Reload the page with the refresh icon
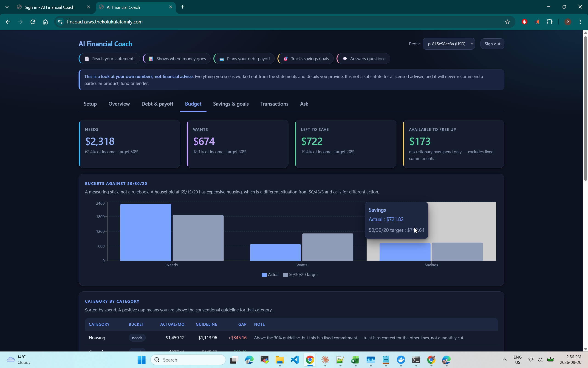The width and height of the screenshot is (588, 368). point(33,22)
